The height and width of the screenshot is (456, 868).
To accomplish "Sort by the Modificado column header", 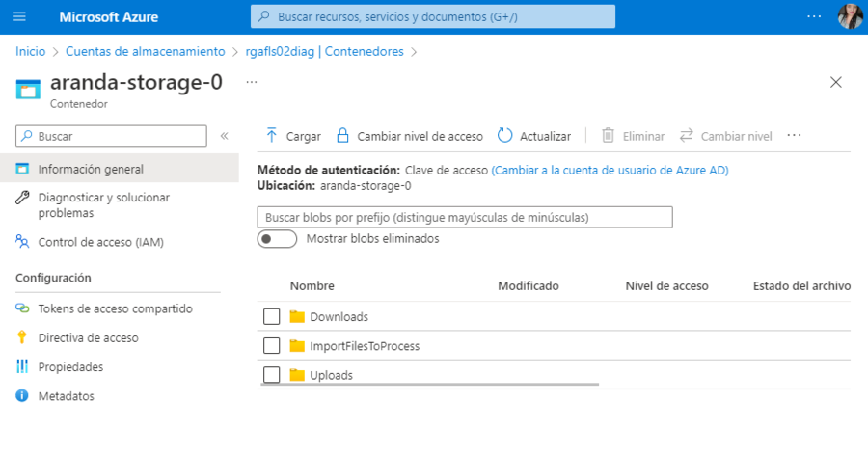I will pyautogui.click(x=529, y=286).
